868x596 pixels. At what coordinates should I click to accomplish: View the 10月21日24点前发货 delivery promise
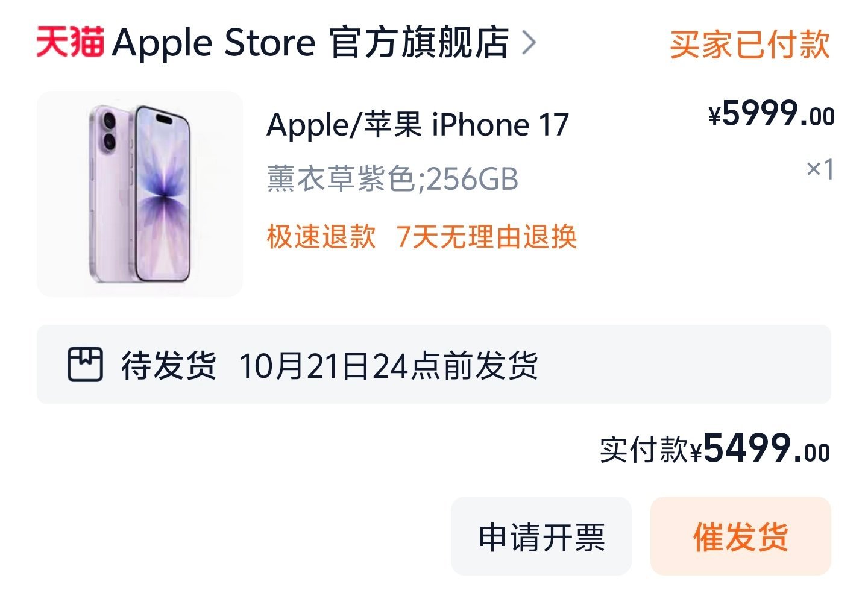pos(389,365)
